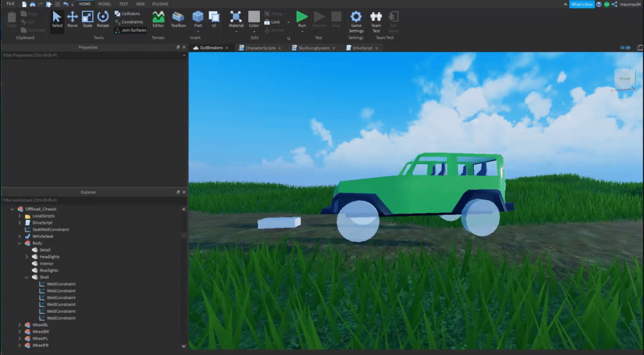Viewport: 644px width, 355px height.
Task: Switch to the MODEL ribbon tab
Action: tap(104, 4)
